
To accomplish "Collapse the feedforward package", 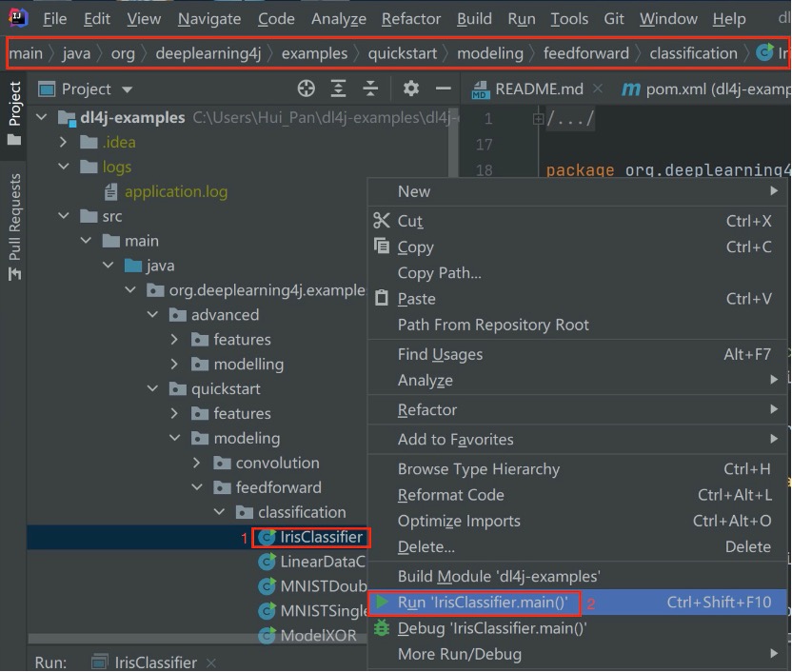I will [x=197, y=487].
